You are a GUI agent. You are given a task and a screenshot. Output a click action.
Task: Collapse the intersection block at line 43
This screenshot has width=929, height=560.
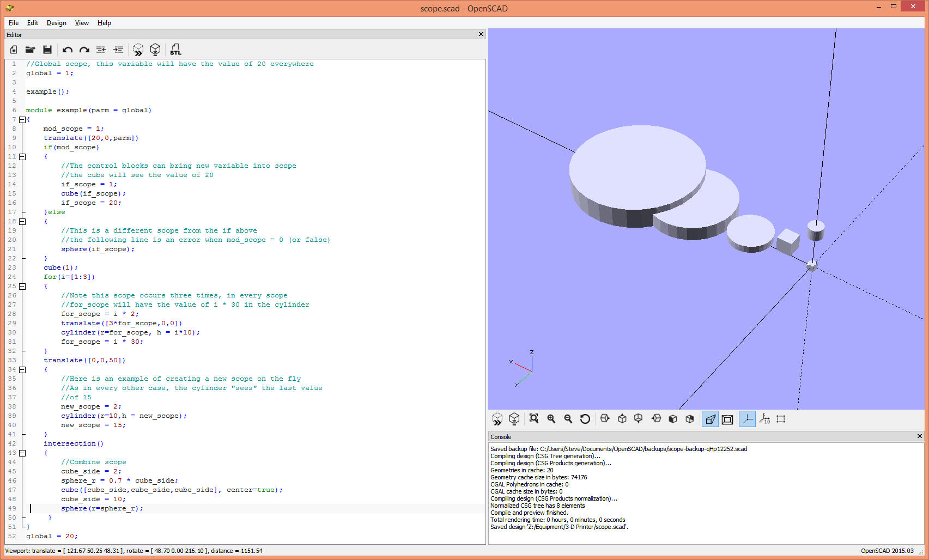[22, 453]
